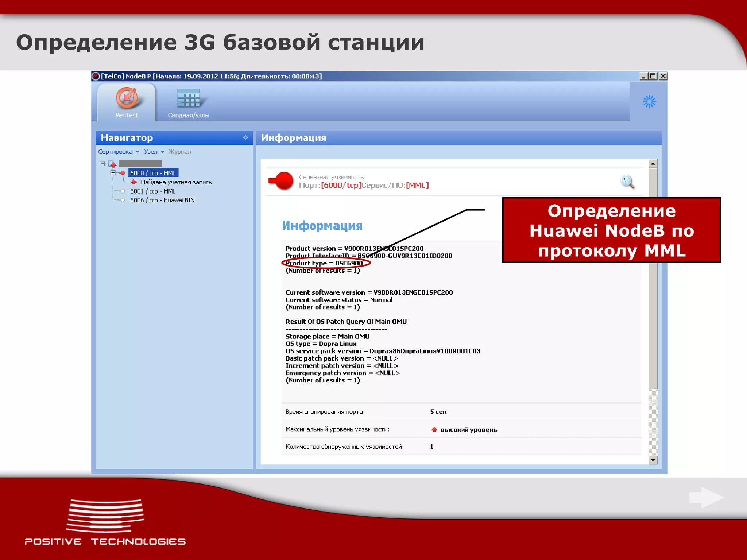Click the Current software status = Normal line
The height and width of the screenshot is (560, 747).
pyautogui.click(x=339, y=300)
